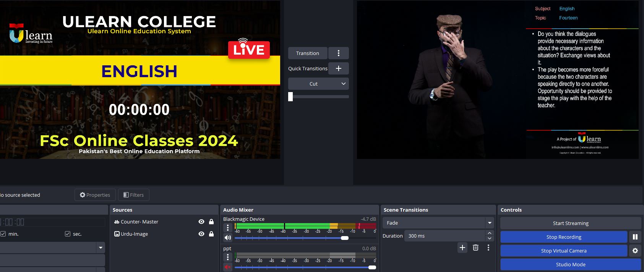Viewport: 644px width, 272px height.
Task: Toggle the lock on Counter- Master source
Action: (211, 222)
